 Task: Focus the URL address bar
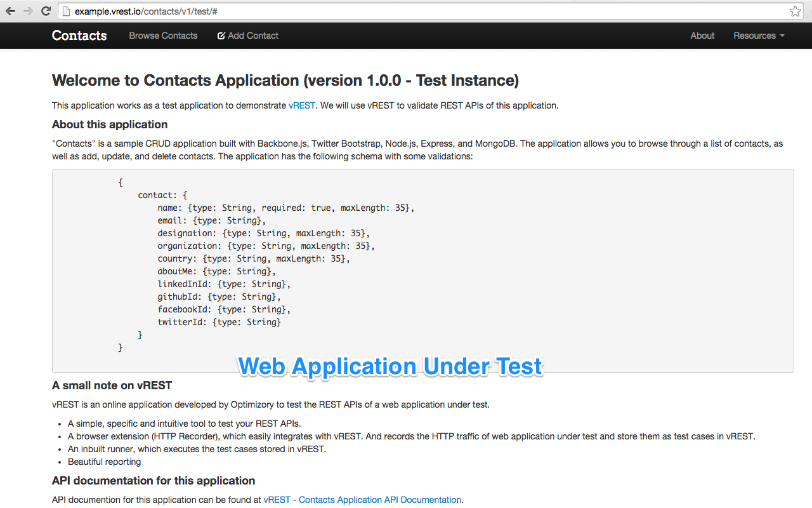coord(431,11)
